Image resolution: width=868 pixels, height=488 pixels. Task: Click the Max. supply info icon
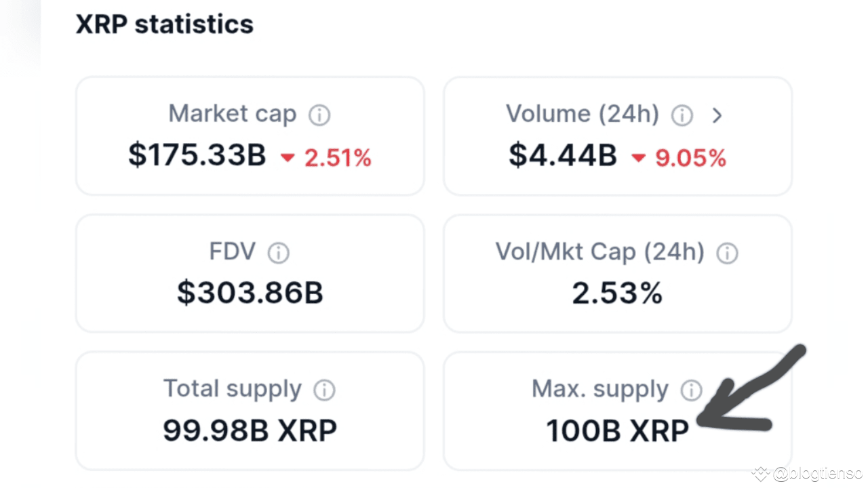pos(691,390)
